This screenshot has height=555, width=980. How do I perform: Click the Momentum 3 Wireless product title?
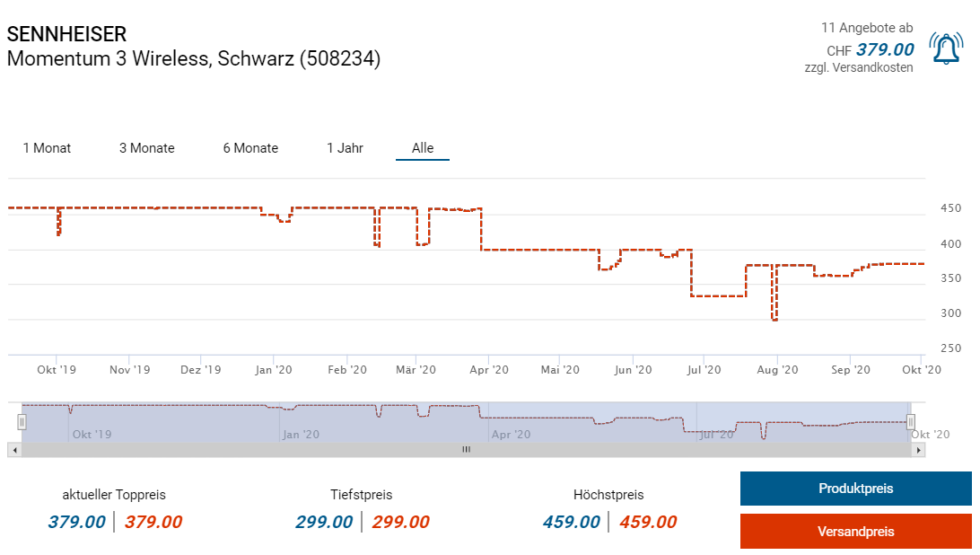[194, 58]
